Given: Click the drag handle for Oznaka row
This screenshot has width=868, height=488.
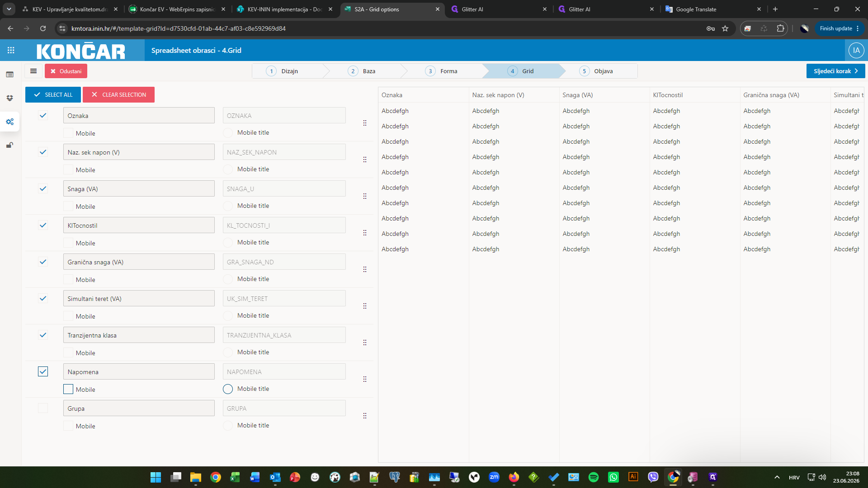Looking at the screenshot, I should coord(365,123).
